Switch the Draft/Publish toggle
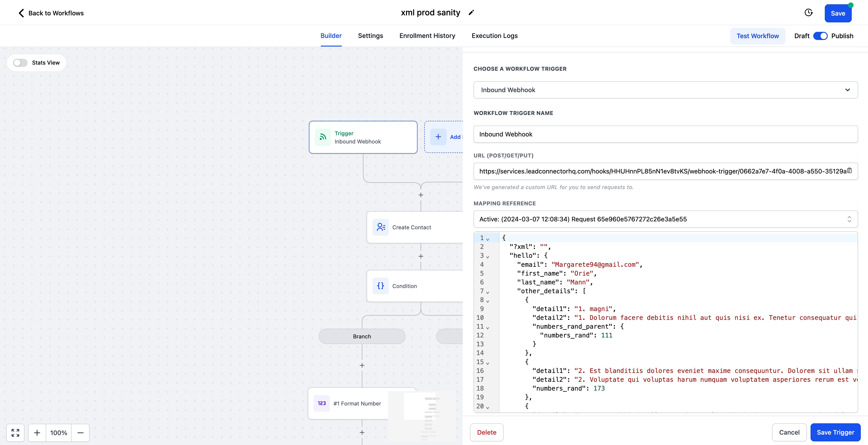The height and width of the screenshot is (445, 868). click(820, 36)
